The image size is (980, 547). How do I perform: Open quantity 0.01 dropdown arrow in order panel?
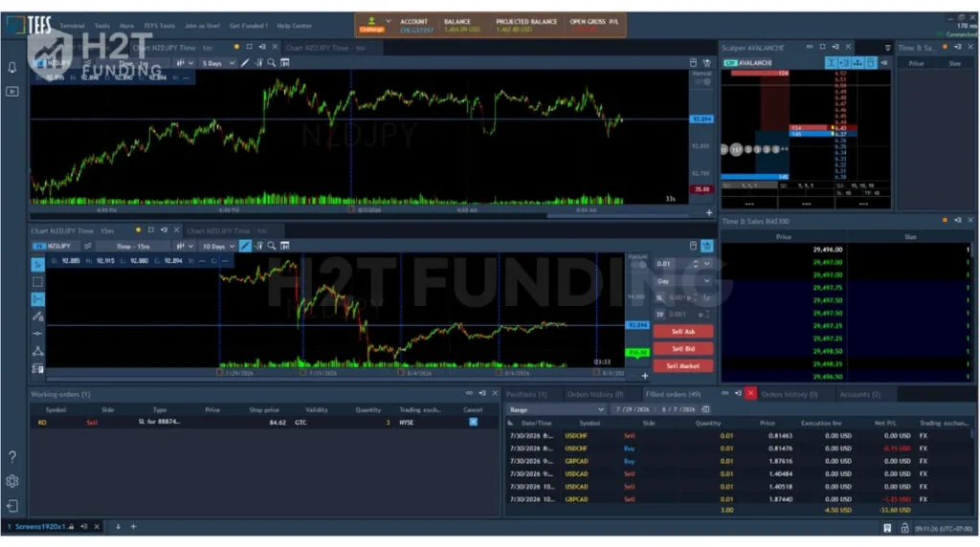click(x=707, y=264)
